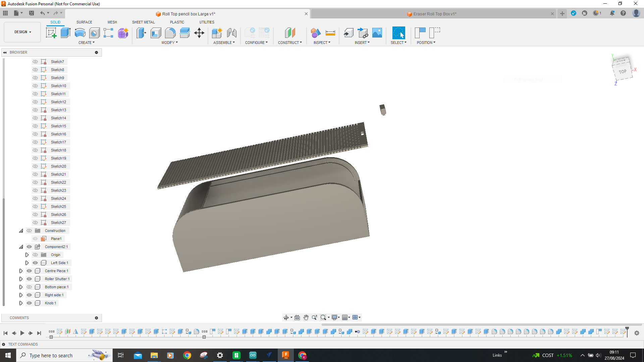
Task: Undo the last action
Action: pyautogui.click(x=43, y=13)
